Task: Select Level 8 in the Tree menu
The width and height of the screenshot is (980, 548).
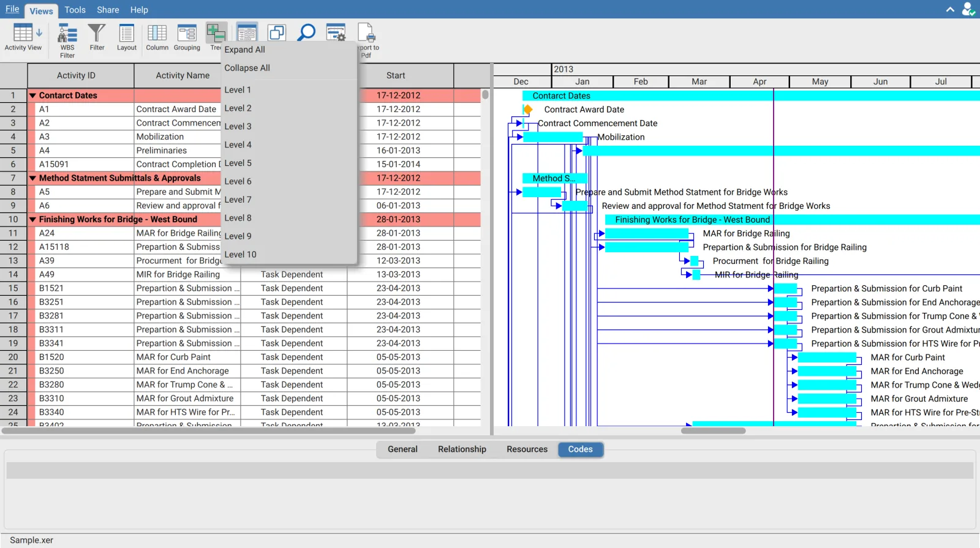Action: coord(288,218)
